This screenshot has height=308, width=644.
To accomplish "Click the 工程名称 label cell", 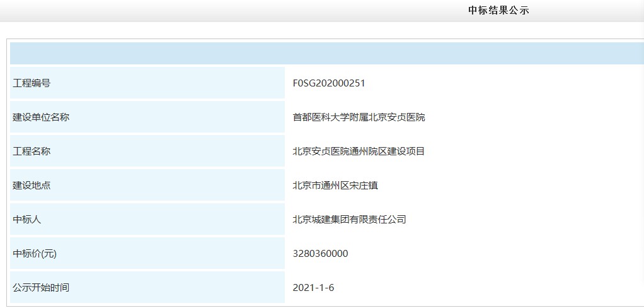I will click(147, 151).
